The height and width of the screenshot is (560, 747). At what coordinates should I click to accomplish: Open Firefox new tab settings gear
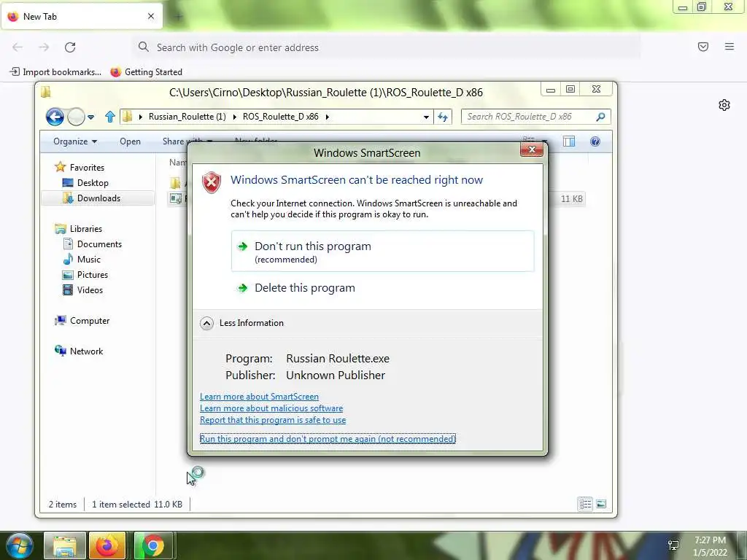724,105
